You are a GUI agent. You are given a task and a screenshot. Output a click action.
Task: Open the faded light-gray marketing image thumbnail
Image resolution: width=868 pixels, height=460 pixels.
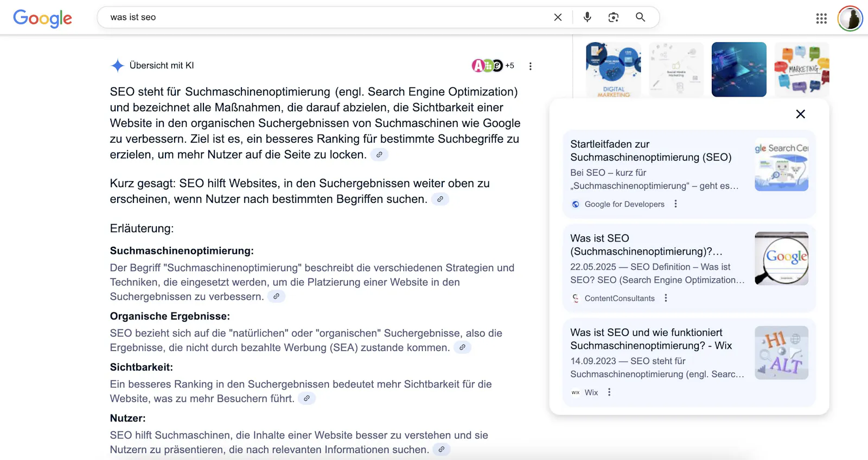tap(676, 69)
